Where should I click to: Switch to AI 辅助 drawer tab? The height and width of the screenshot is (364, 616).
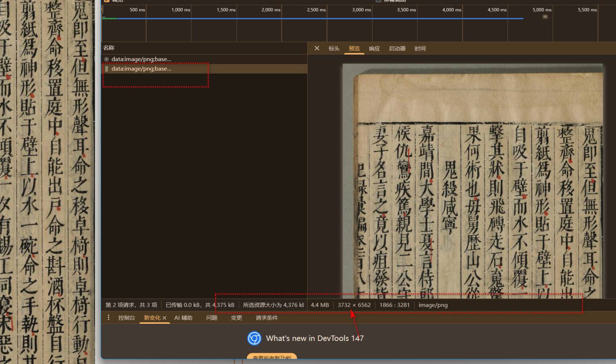point(183,318)
